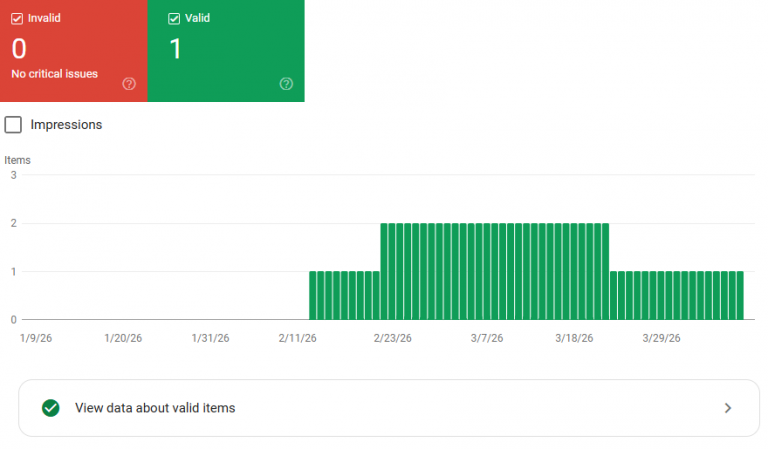Click the 1/9/26 date on chart axis
Image resolution: width=768 pixels, height=449 pixels.
click(x=35, y=338)
